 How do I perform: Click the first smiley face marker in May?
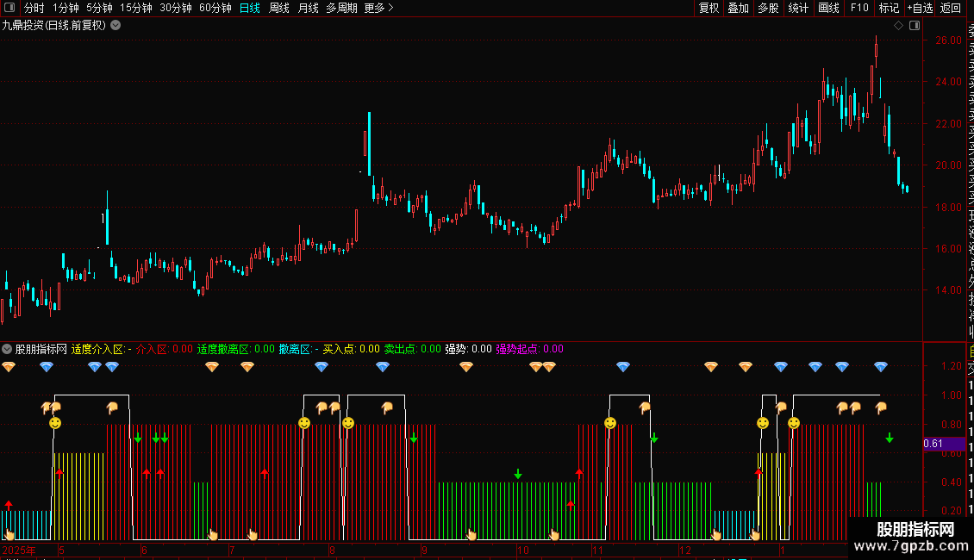pyautogui.click(x=55, y=423)
